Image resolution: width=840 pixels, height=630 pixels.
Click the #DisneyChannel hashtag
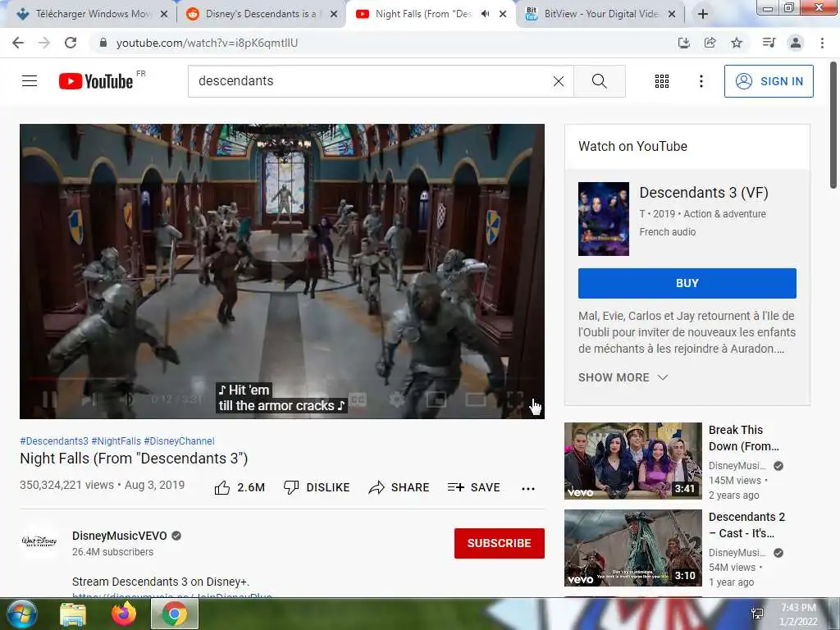pos(179,441)
